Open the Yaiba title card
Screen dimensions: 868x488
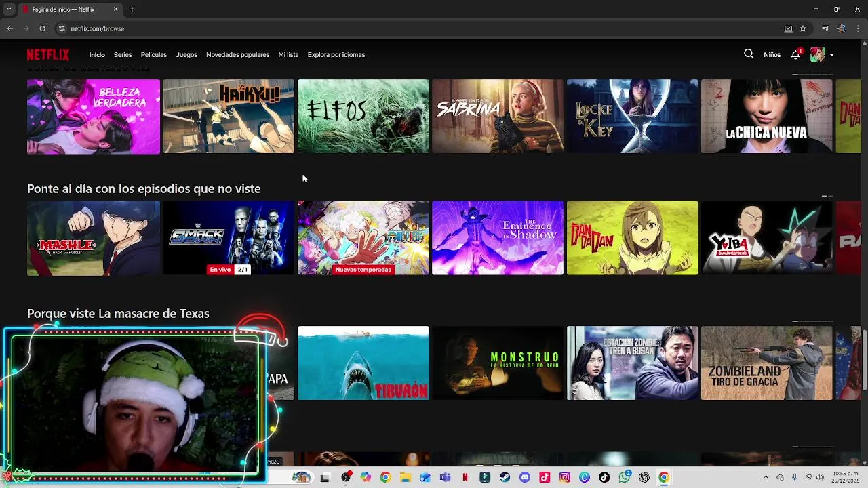(x=767, y=238)
